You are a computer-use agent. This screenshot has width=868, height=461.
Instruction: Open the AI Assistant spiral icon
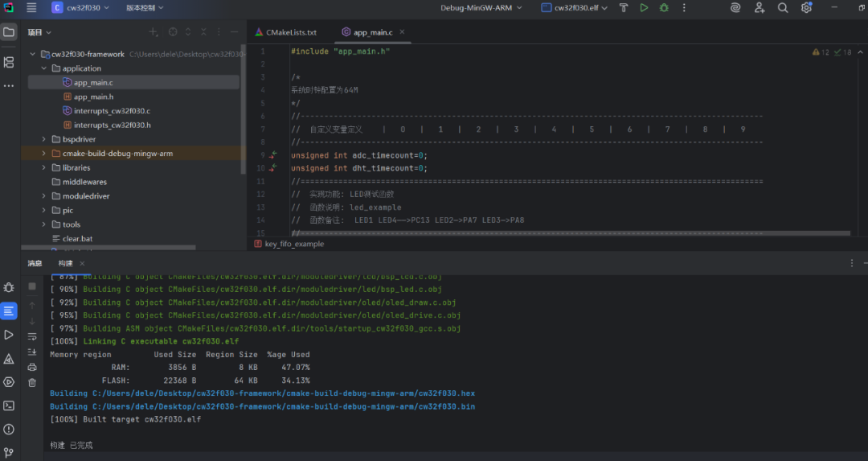735,8
